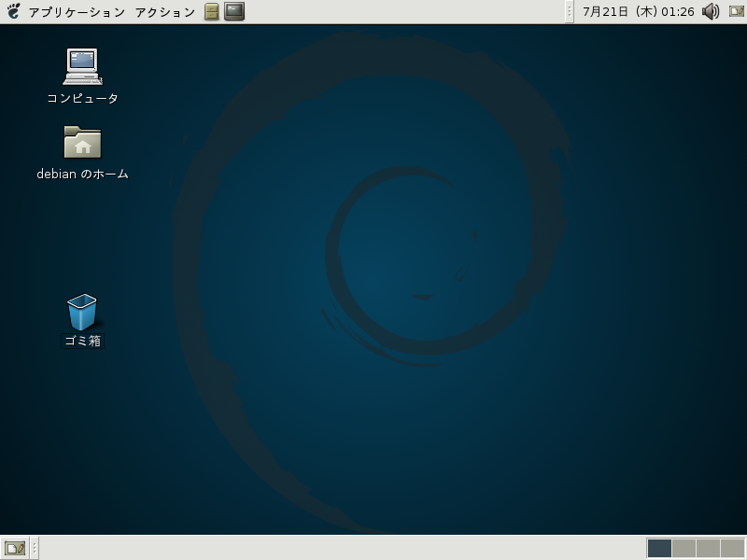Select the debian のホーム folder icon
The height and width of the screenshot is (560, 747).
pyautogui.click(x=82, y=142)
